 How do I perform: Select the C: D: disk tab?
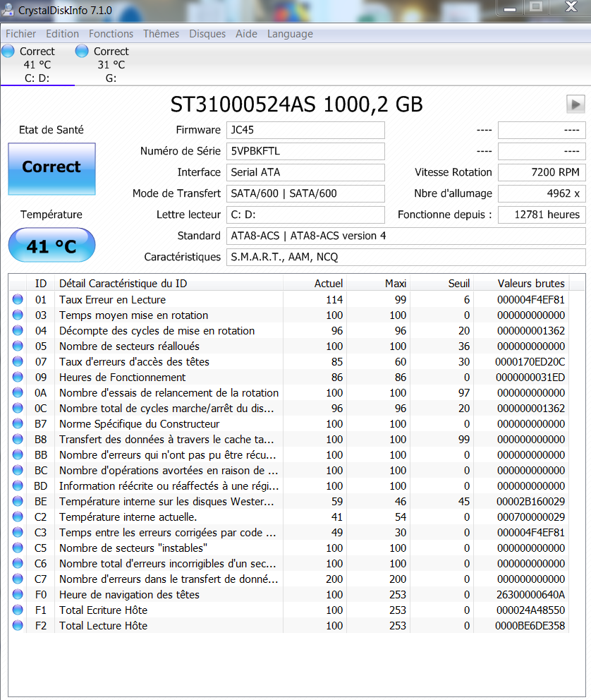coord(37,65)
